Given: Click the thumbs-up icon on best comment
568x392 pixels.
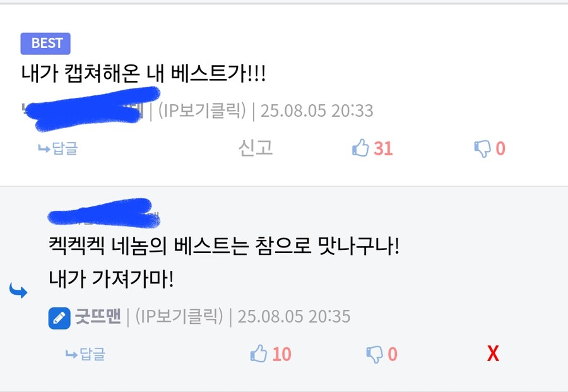Looking at the screenshot, I should click(x=360, y=148).
